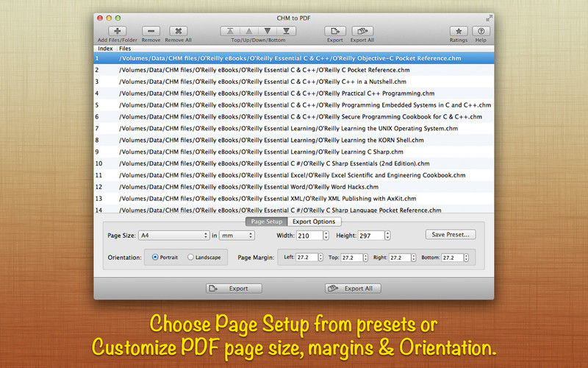Viewport: 588px width, 368px height.
Task: Select row O'Reilly C Pocket Reference.chm
Action: pyautogui.click(x=293, y=70)
